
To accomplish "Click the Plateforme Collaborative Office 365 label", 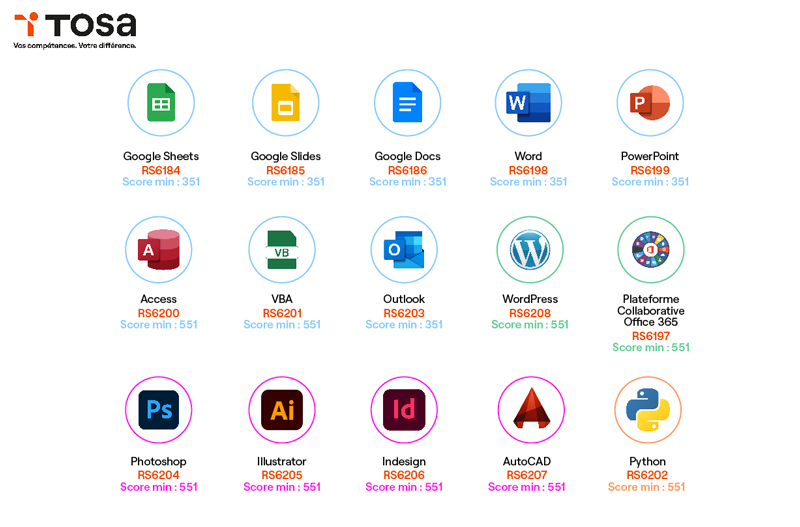I will coord(651,310).
